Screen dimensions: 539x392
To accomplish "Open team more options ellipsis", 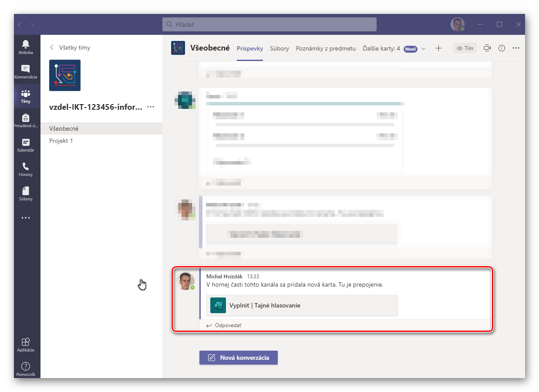I will click(151, 107).
